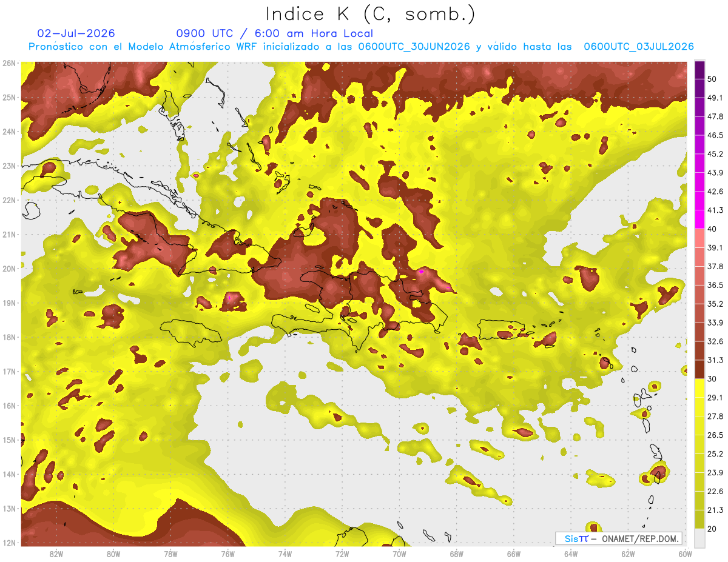Click the 74W longitude label
Screen dimensions: 728x562
point(285,554)
